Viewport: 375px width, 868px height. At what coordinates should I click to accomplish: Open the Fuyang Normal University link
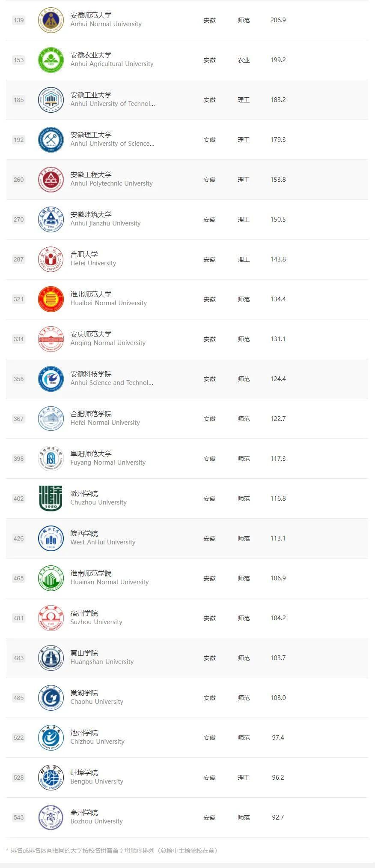point(108,463)
